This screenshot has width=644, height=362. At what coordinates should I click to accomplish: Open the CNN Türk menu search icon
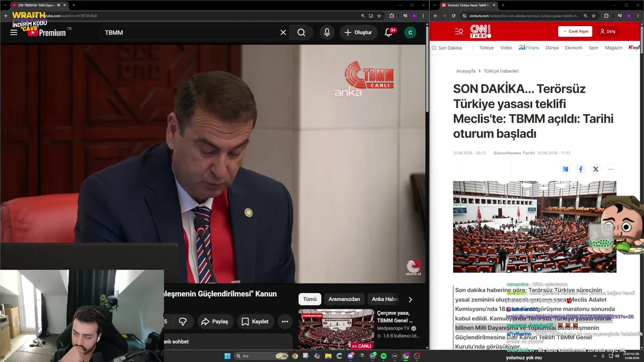[459, 32]
